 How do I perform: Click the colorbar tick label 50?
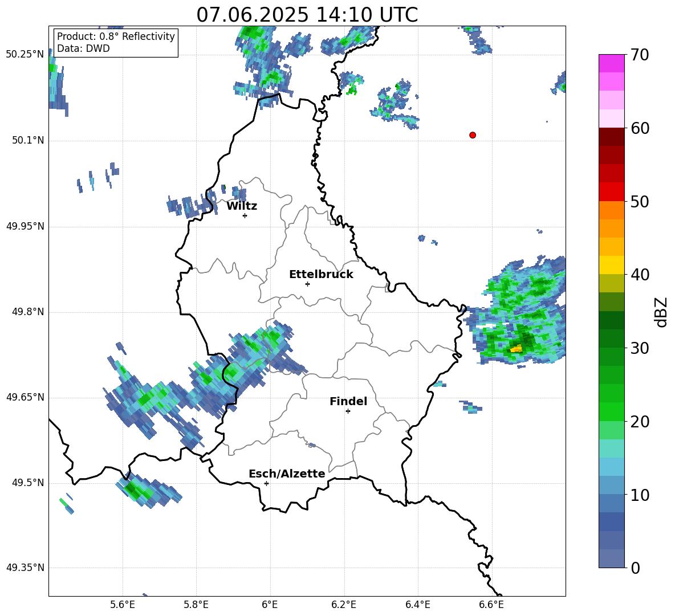(640, 202)
